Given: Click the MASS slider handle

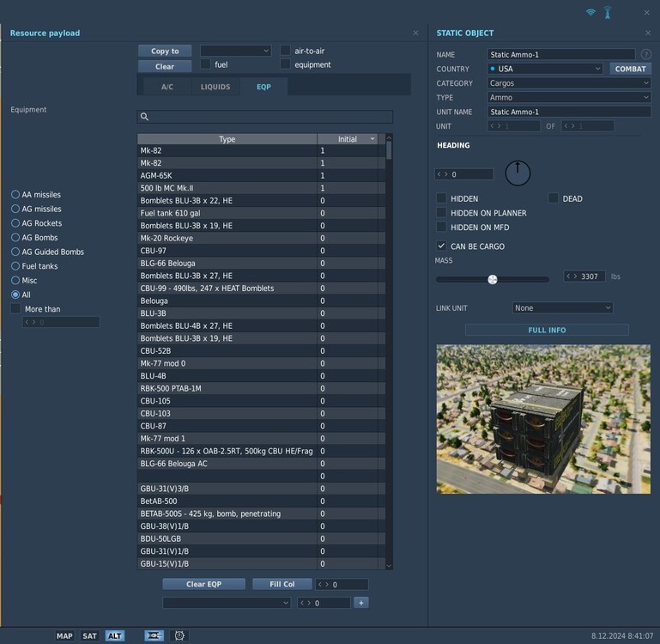Looking at the screenshot, I should 493,279.
